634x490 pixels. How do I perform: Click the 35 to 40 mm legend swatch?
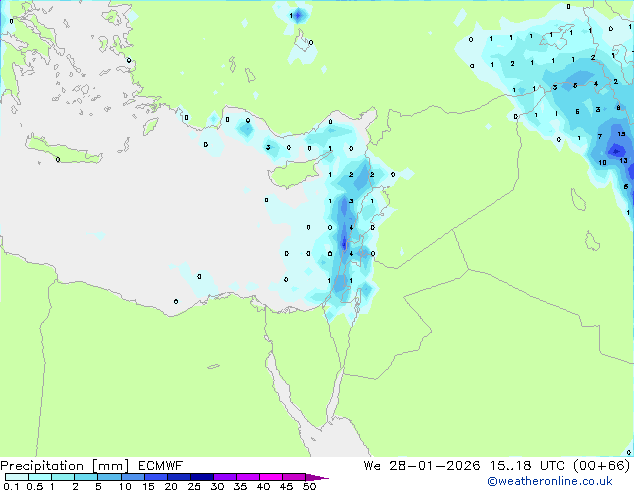point(247,477)
